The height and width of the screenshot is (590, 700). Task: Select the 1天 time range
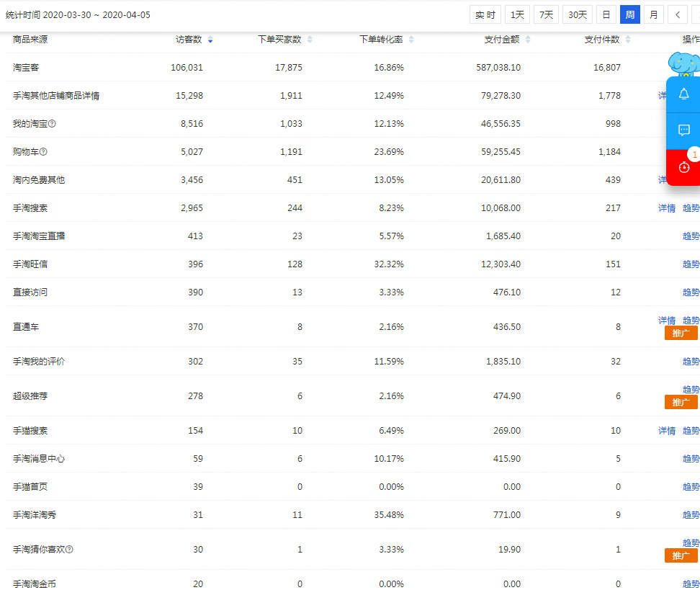[x=517, y=14]
